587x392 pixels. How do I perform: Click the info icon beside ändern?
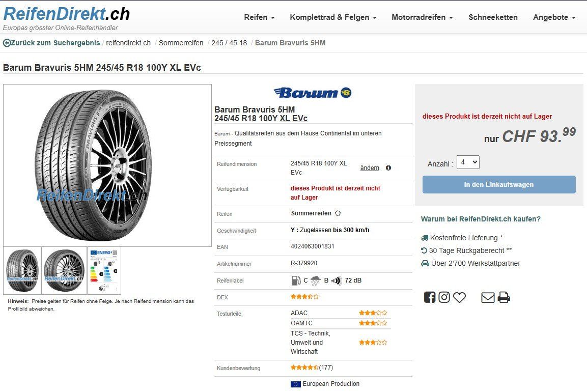point(388,167)
